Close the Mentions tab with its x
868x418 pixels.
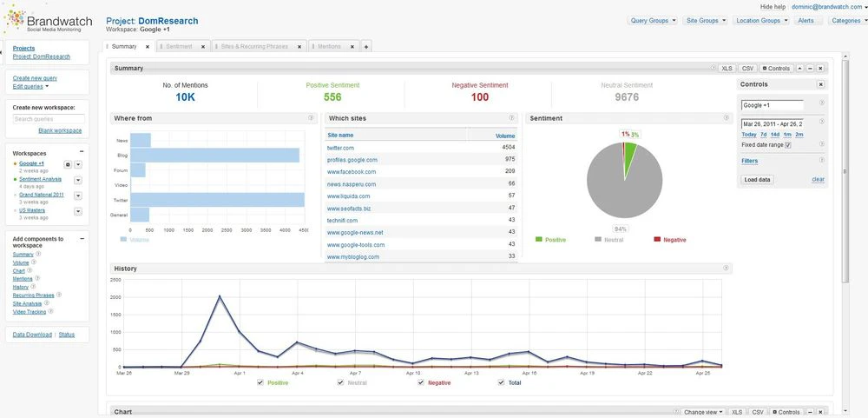coord(352,47)
